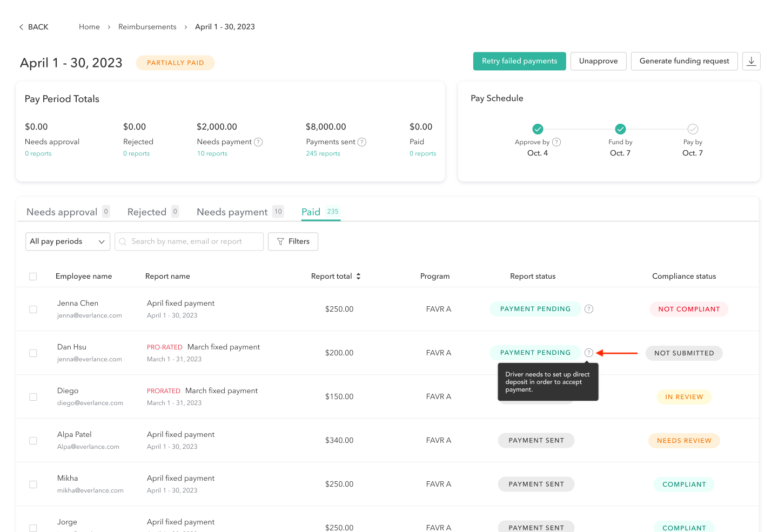Click the search by name input field
The image size is (778, 532).
click(189, 241)
